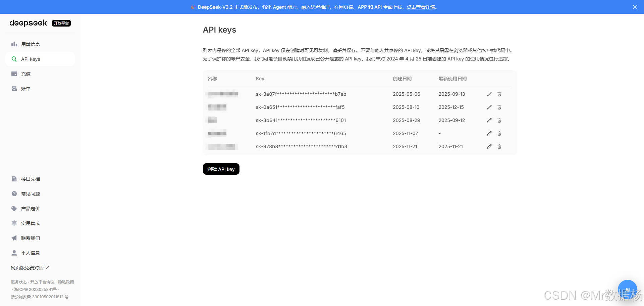Click the 实用集成 layers icon

[x=14, y=223]
